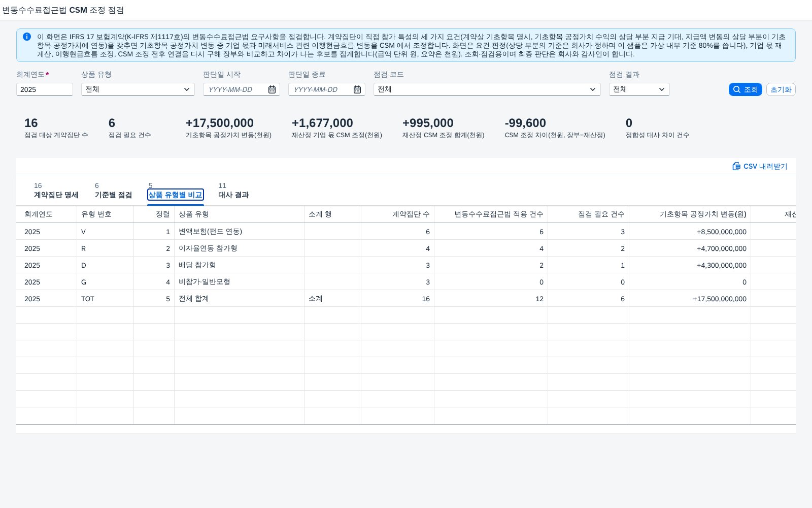This screenshot has width=812, height=508.
Task: Open the 판단일 시작 calendar picker icon
Action: pos(272,89)
